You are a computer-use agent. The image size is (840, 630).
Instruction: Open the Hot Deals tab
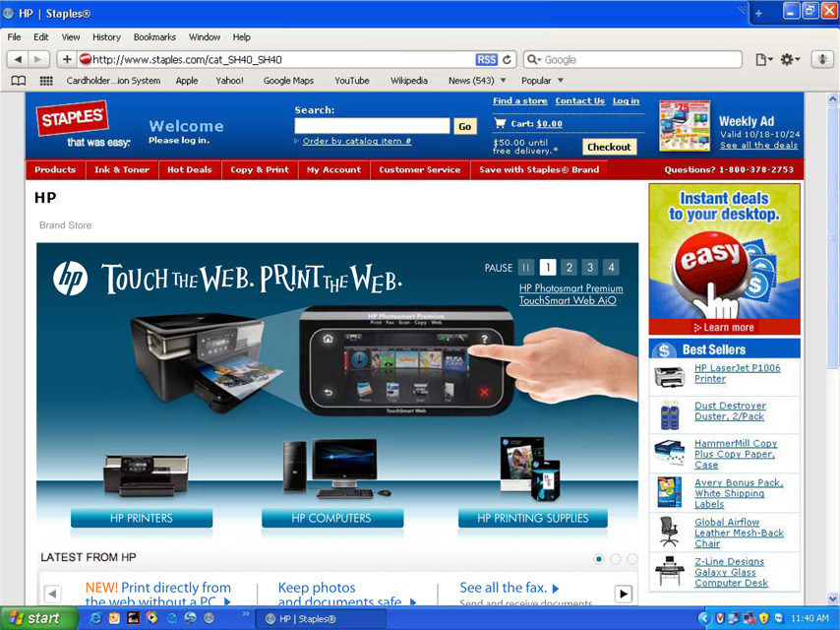pyautogui.click(x=190, y=170)
